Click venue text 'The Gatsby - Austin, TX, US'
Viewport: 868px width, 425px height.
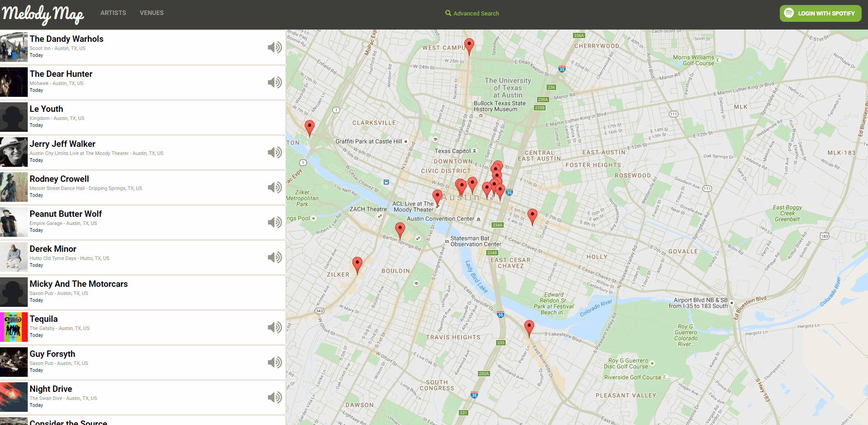(60, 328)
